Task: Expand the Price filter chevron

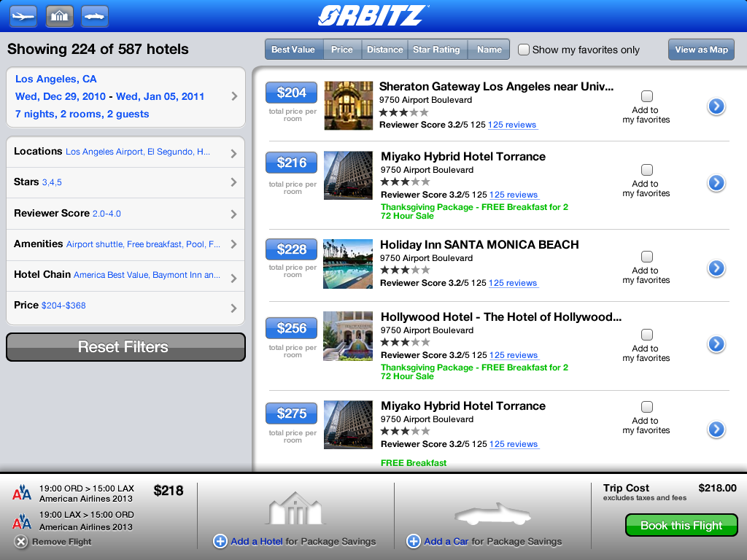Action: click(234, 308)
